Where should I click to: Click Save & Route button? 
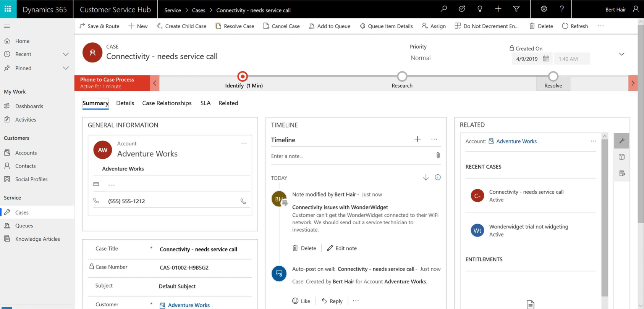(99, 26)
